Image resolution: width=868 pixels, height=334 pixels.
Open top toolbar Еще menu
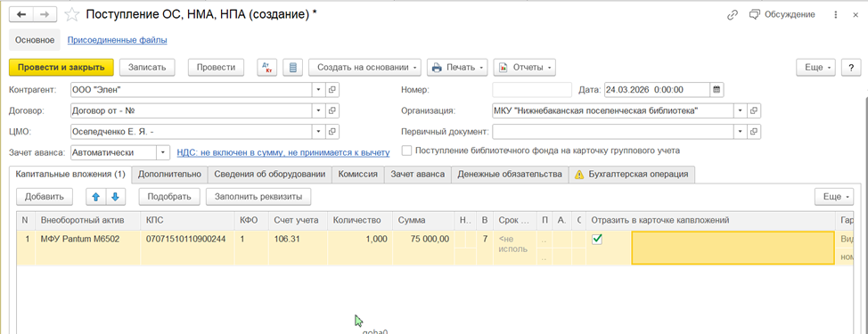click(x=816, y=68)
